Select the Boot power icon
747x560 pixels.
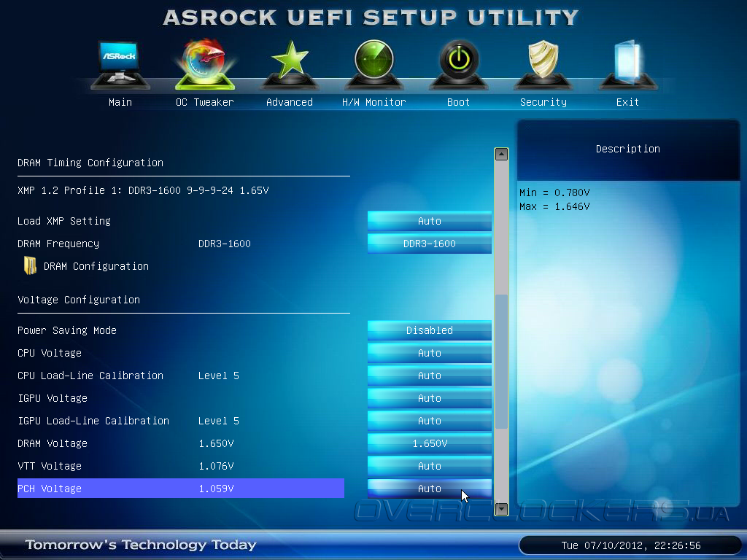[x=459, y=65]
